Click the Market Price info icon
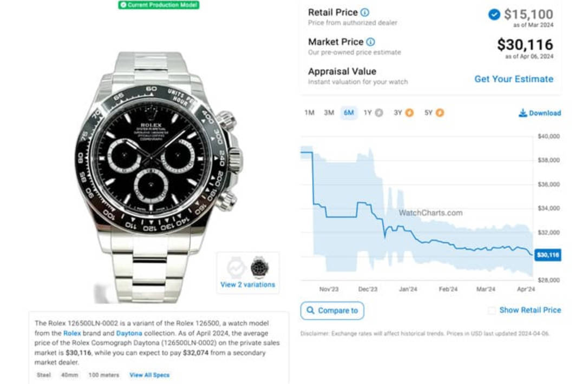 (x=370, y=42)
